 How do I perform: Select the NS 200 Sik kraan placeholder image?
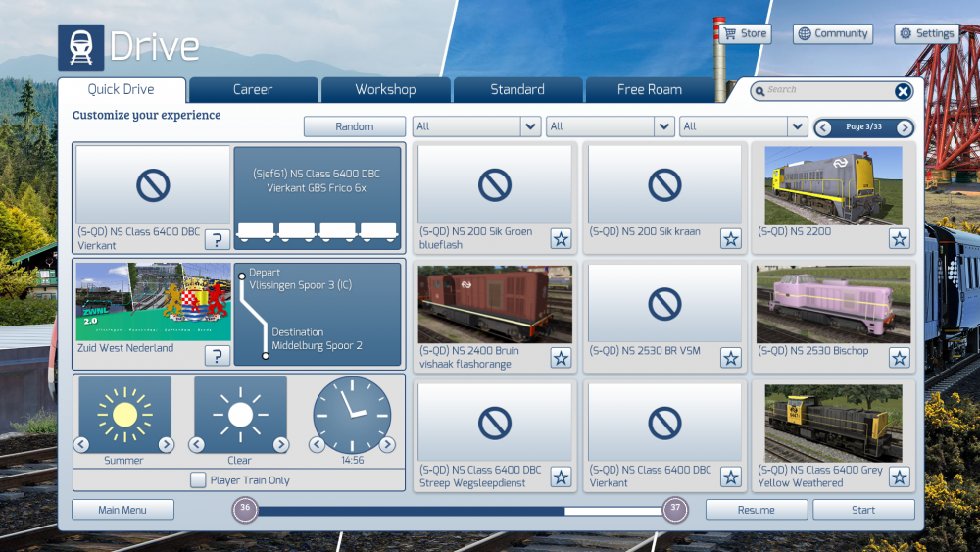tap(665, 185)
